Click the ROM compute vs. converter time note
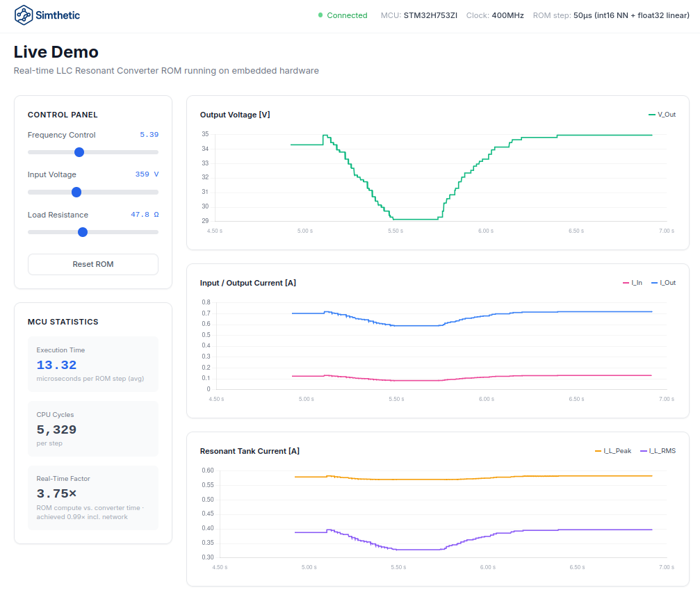 click(x=90, y=512)
